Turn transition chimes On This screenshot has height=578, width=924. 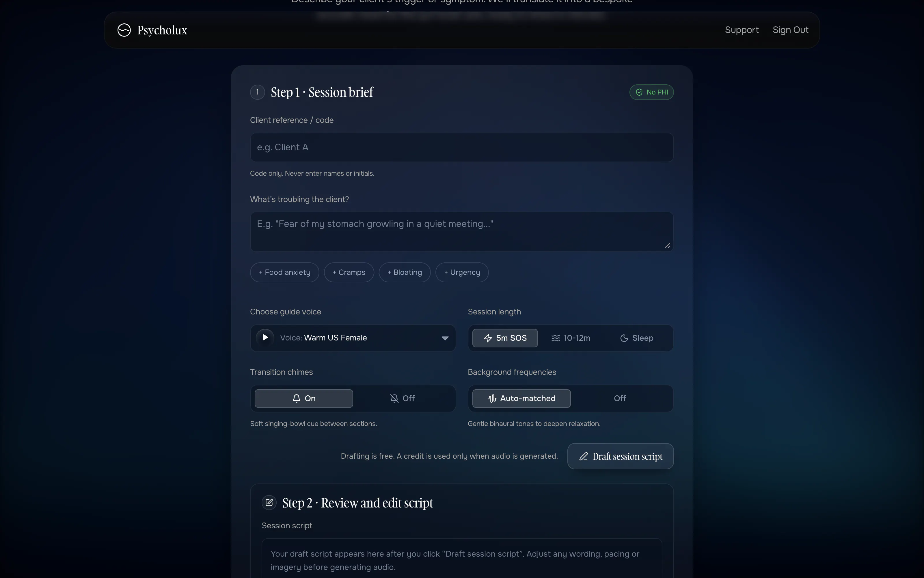(303, 399)
